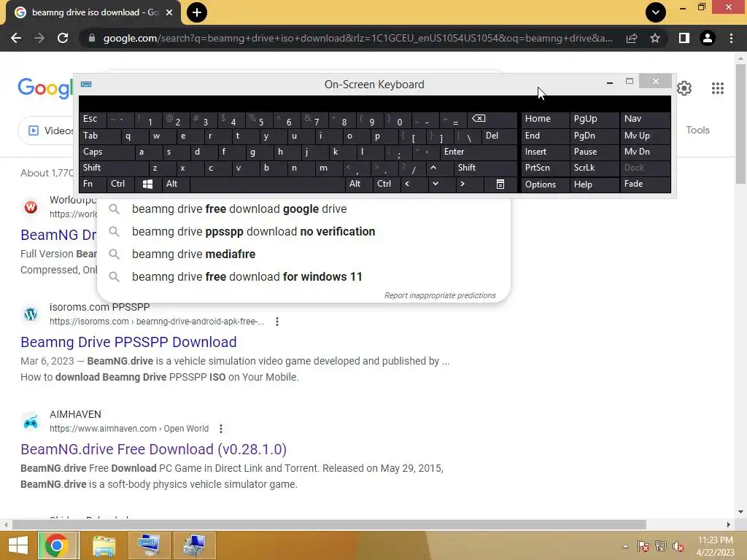
Task: Open Chrome's three-dot menu
Action: click(731, 38)
